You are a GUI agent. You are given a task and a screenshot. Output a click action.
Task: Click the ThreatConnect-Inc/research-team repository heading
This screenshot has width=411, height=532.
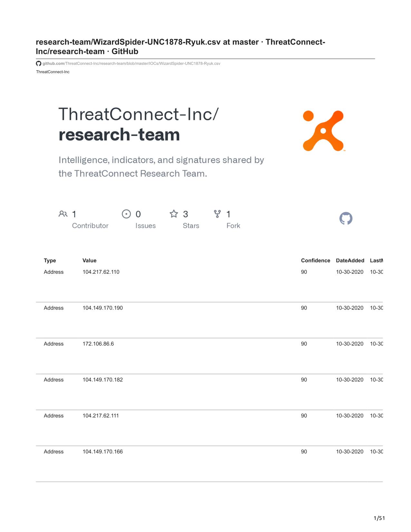[139, 124]
